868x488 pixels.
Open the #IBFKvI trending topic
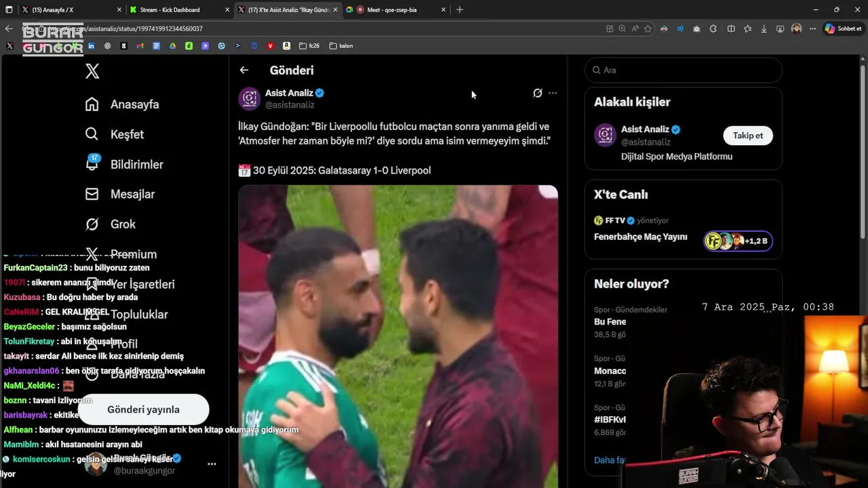[610, 420]
